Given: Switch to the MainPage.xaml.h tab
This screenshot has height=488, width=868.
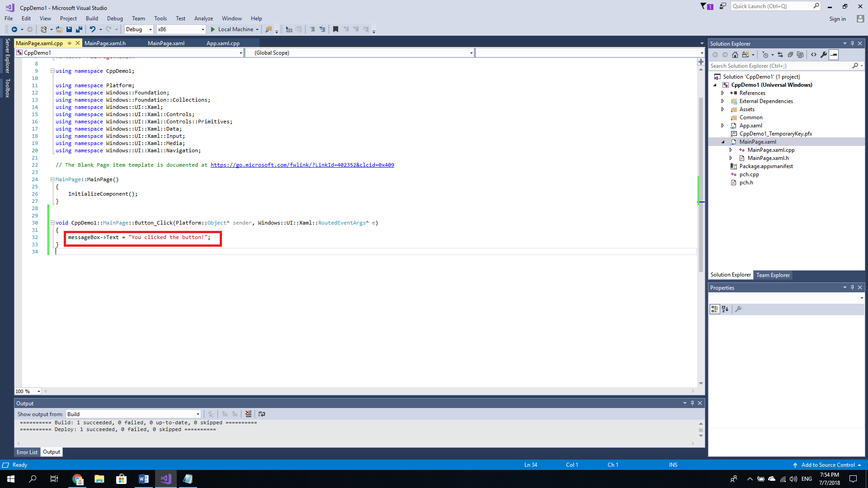Looking at the screenshot, I should pos(105,43).
